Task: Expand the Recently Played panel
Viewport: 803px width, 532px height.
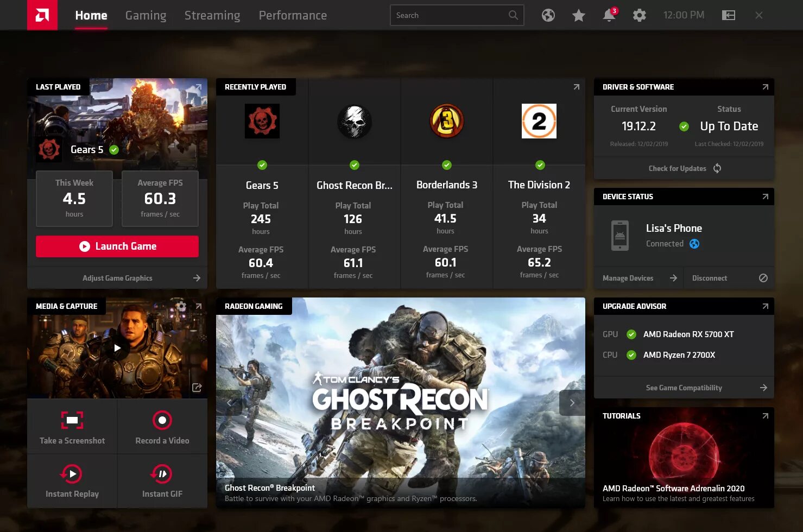Action: [576, 87]
